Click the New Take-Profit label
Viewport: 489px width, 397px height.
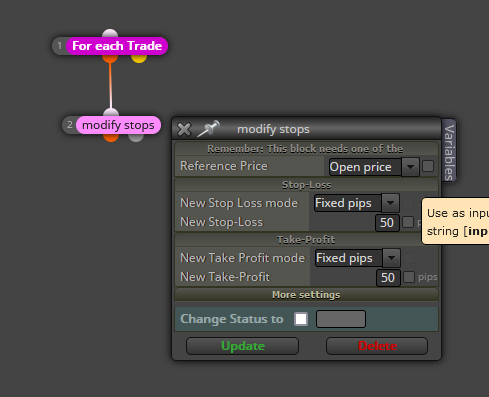225,277
